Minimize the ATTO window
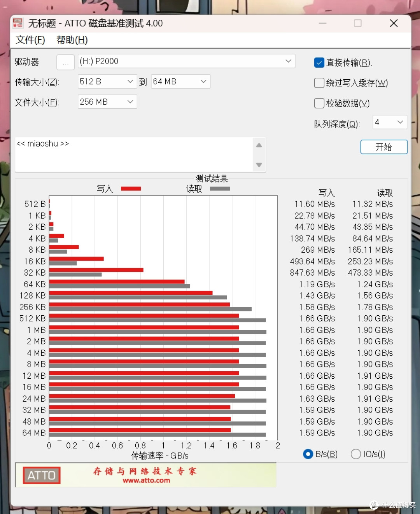 click(x=322, y=23)
